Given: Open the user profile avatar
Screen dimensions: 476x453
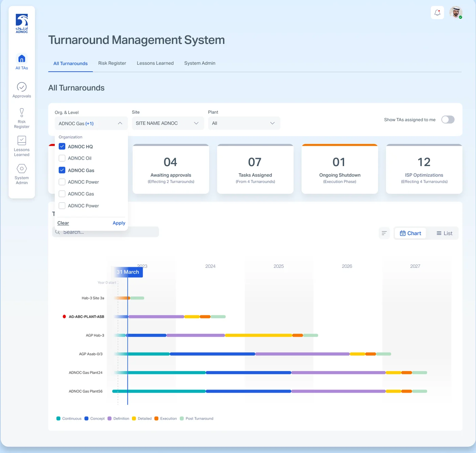Looking at the screenshot, I should (456, 13).
